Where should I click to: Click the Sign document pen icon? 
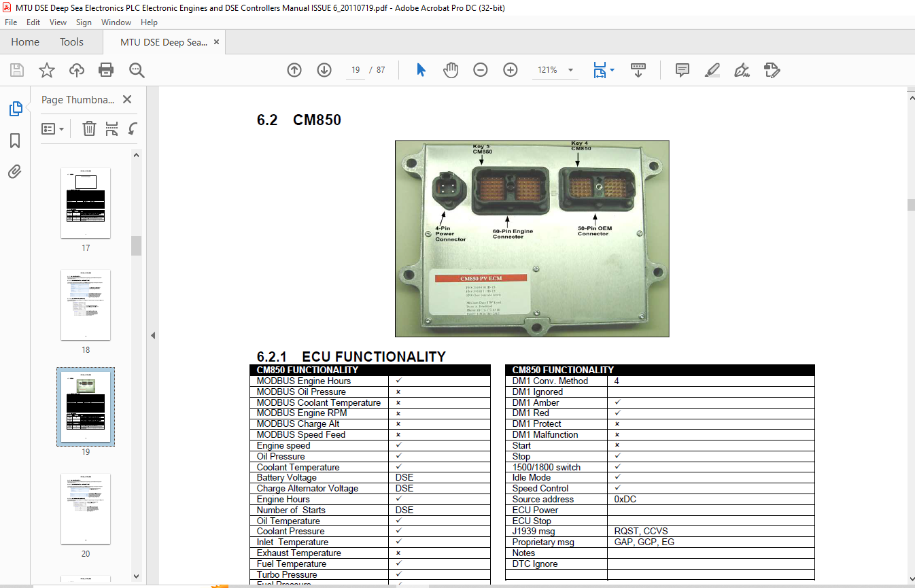pos(742,70)
